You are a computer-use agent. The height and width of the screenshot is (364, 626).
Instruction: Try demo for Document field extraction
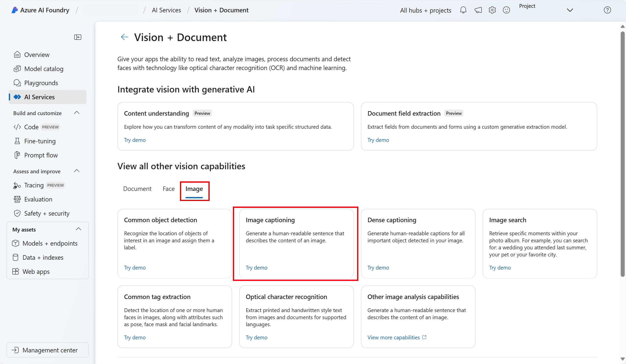(378, 140)
